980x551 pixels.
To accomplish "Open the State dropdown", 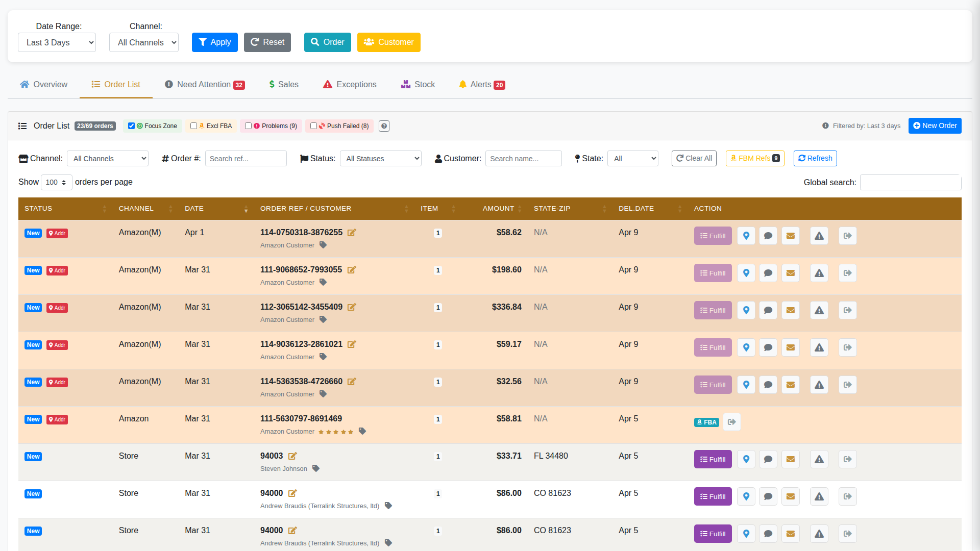I will pos(632,158).
